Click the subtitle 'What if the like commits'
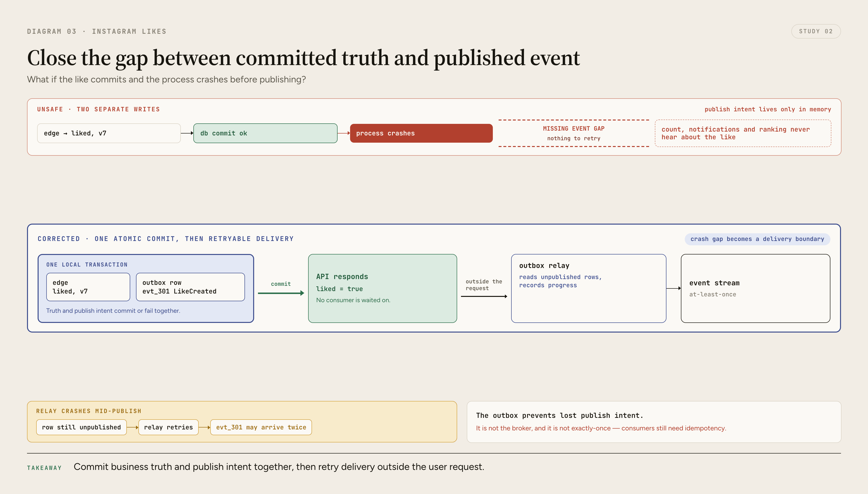 pyautogui.click(x=166, y=79)
